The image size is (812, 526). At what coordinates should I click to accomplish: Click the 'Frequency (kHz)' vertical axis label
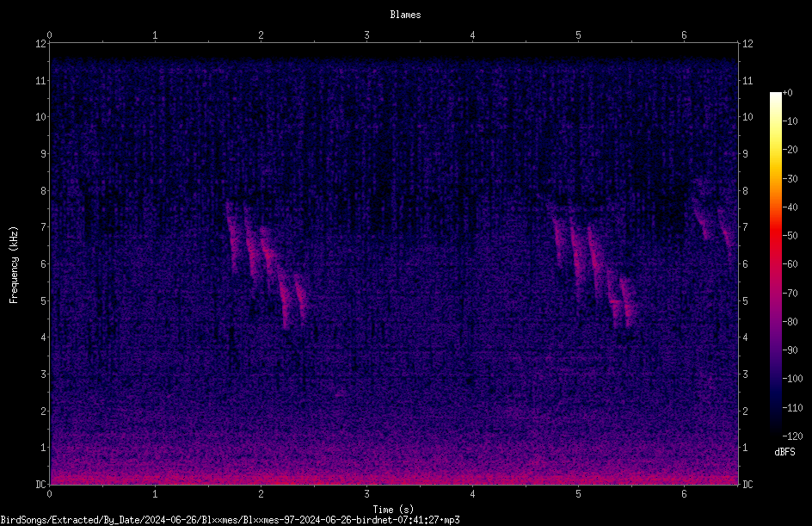coord(14,264)
